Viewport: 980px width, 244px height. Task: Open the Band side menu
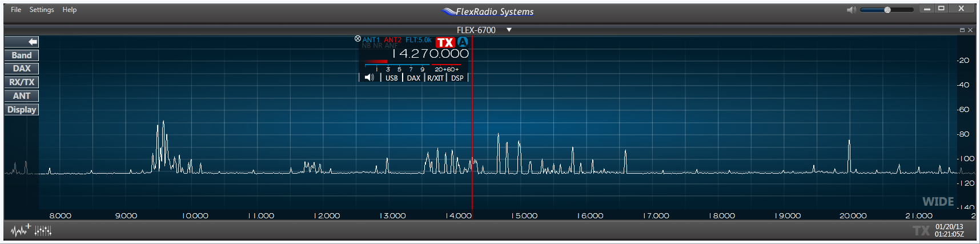click(x=22, y=55)
